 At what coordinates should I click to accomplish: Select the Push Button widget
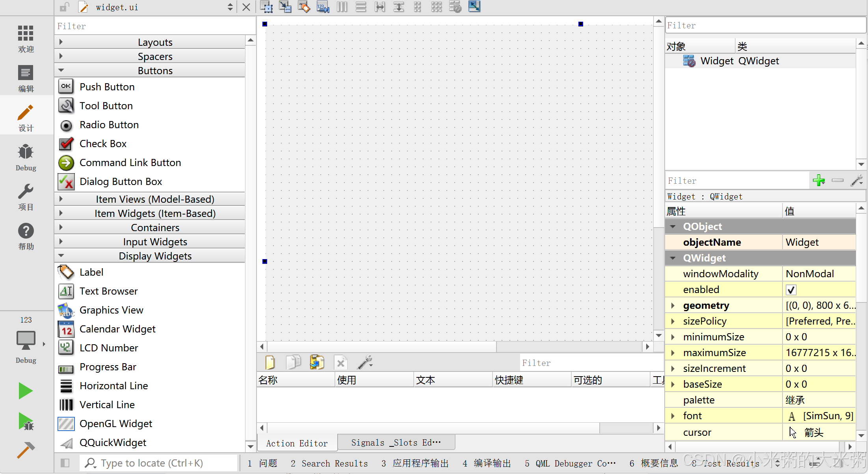tap(107, 87)
